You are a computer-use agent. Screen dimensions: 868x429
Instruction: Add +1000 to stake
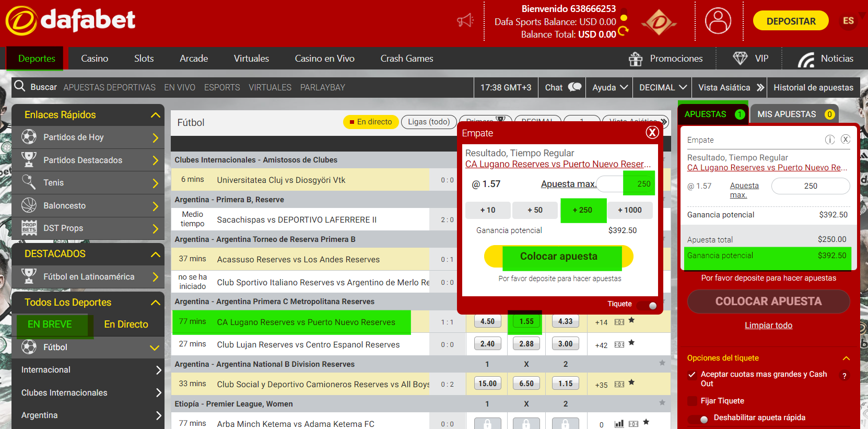click(630, 210)
